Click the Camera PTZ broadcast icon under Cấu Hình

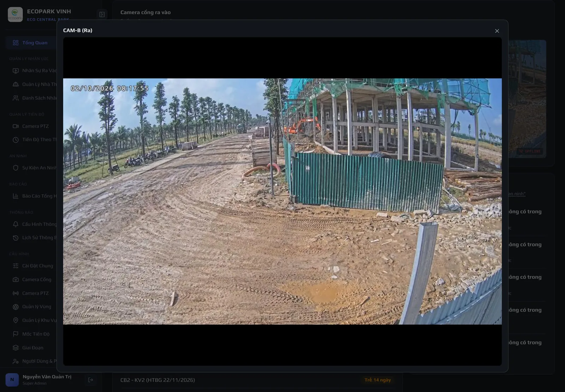16,293
